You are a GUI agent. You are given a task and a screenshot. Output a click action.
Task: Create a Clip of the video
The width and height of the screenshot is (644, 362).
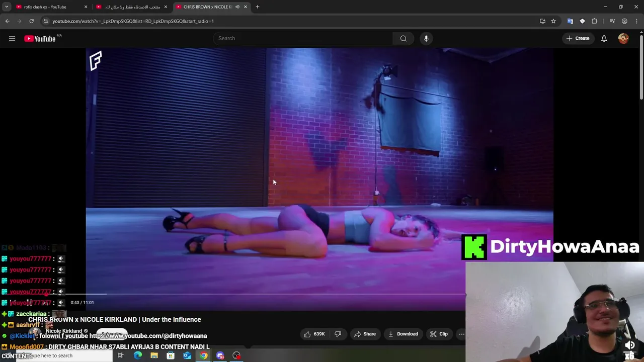[439, 334]
